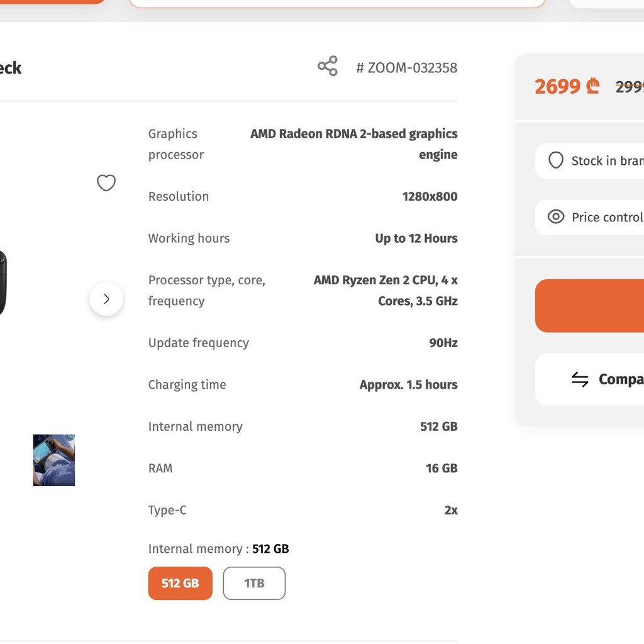Select the 1TB memory option
Image resolution: width=644 pixels, height=644 pixels.
click(x=254, y=583)
